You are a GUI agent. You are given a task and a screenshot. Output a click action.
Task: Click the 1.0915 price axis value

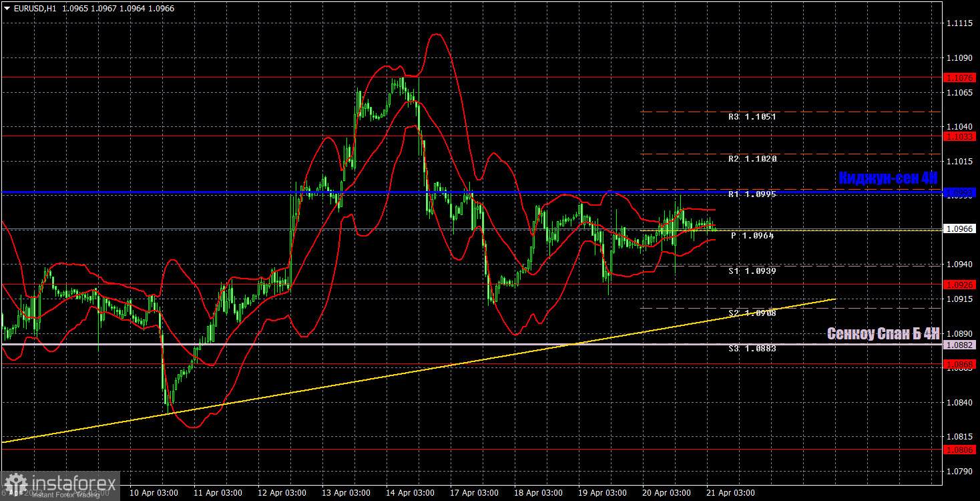point(960,299)
